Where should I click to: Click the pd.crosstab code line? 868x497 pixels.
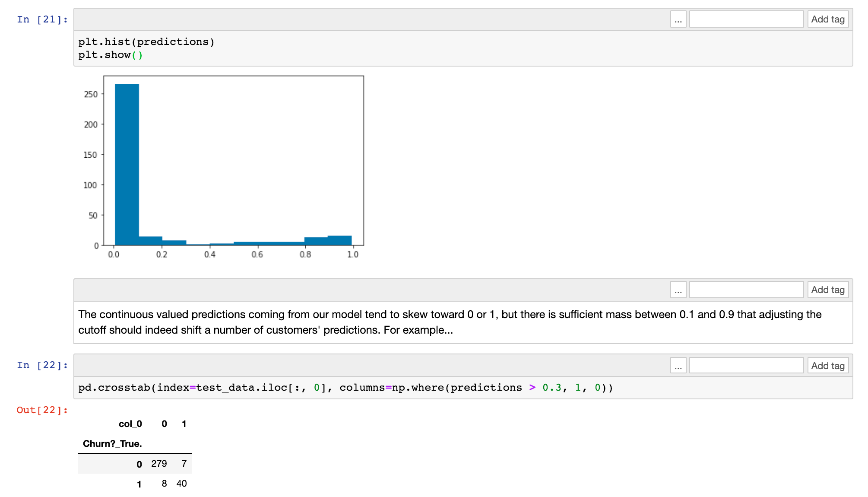345,388
